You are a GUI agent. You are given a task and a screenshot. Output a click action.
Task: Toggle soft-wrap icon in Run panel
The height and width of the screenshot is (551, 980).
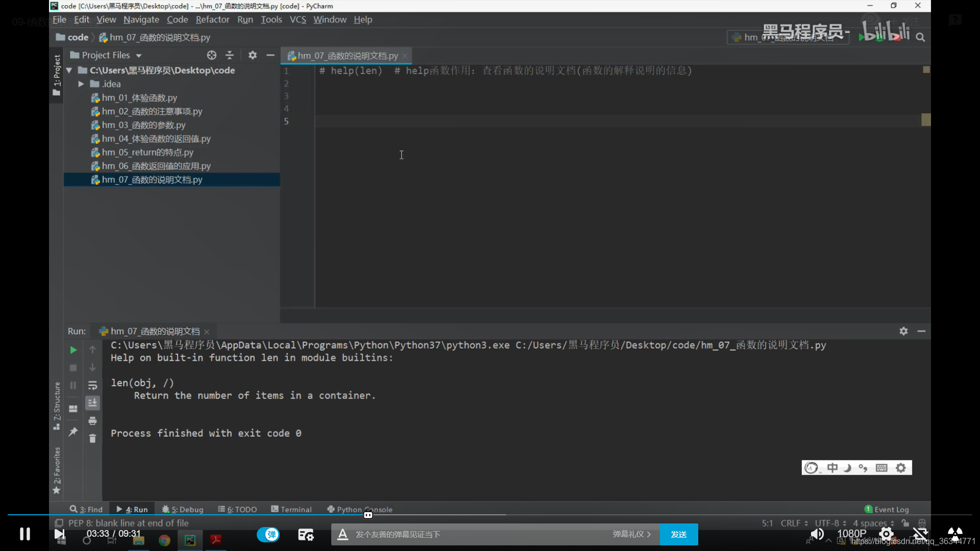(x=92, y=386)
